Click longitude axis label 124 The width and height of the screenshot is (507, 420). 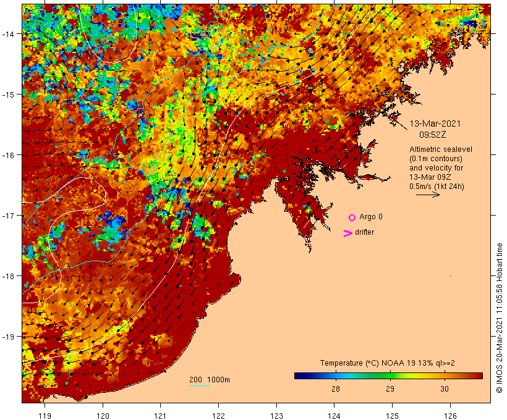(x=334, y=416)
